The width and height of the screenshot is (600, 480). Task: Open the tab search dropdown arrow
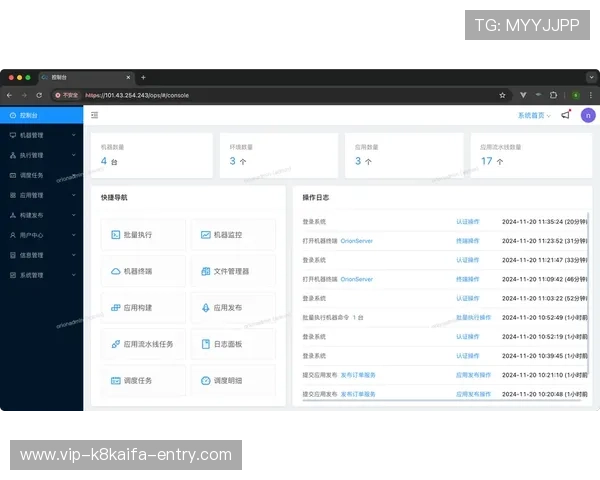coord(592,77)
